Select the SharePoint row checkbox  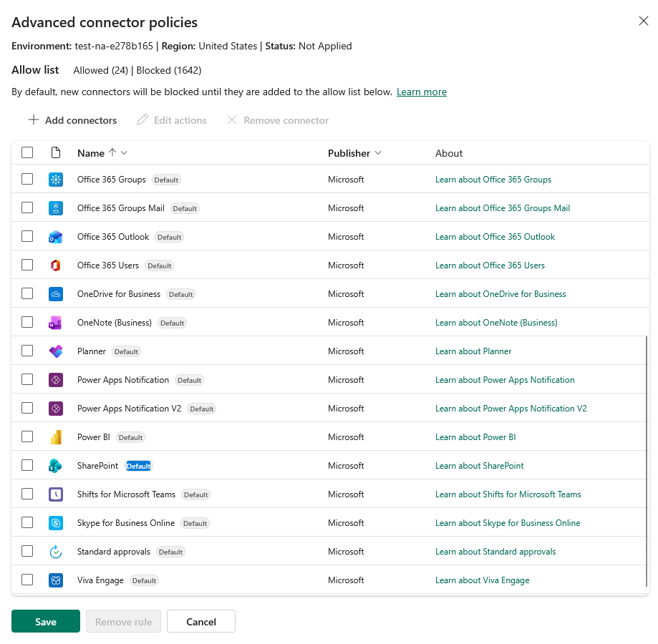tap(27, 465)
